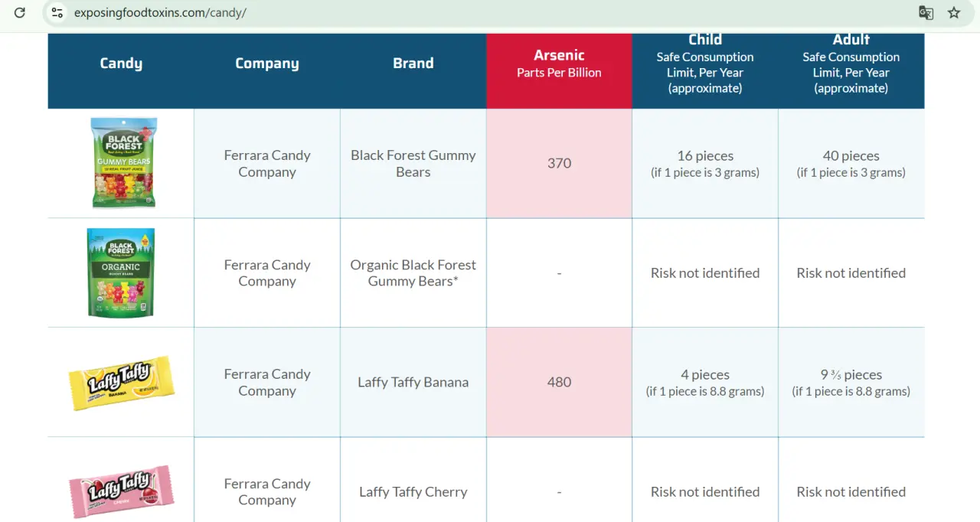The width and height of the screenshot is (980, 522).
Task: Open the Organic Black Forest bag image
Action: (121, 272)
